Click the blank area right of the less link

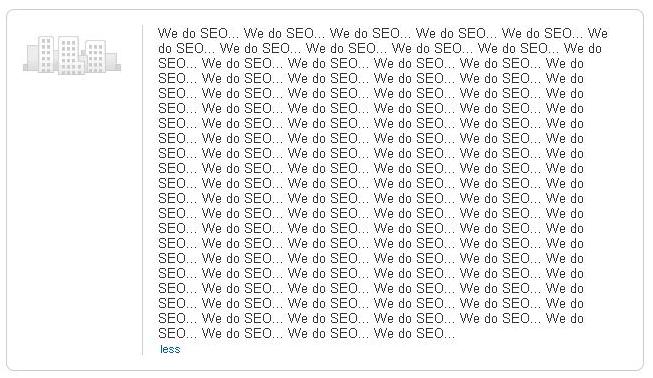tap(375, 349)
